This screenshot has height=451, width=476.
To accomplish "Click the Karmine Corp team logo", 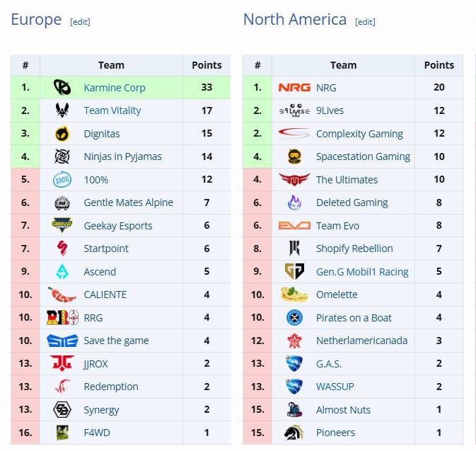I will [x=62, y=88].
